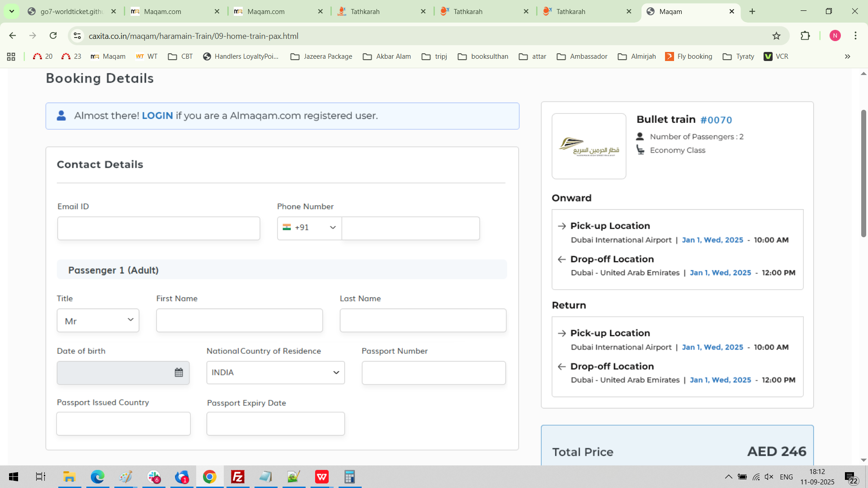The image size is (868, 488).
Task: Open the Fly booking bookmark
Action: [689, 56]
